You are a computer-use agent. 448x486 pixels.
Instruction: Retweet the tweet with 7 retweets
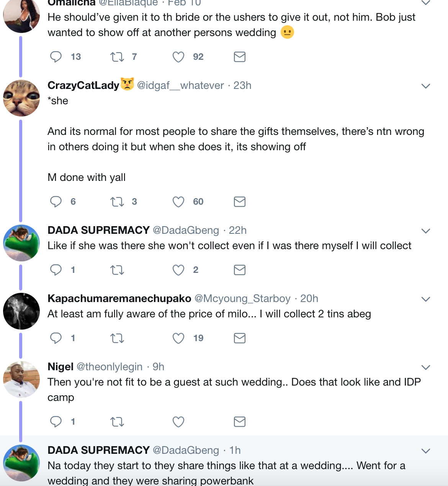[117, 57]
